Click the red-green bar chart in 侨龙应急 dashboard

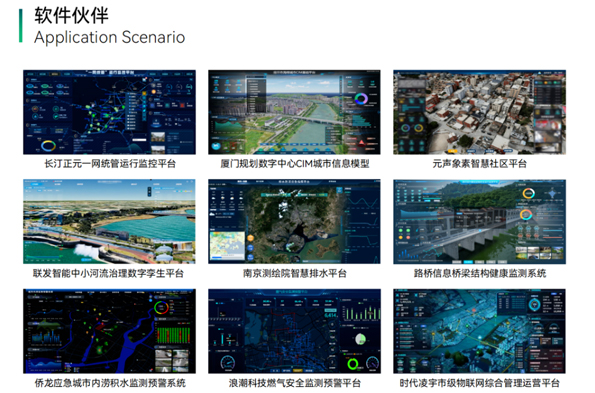click(174, 335)
